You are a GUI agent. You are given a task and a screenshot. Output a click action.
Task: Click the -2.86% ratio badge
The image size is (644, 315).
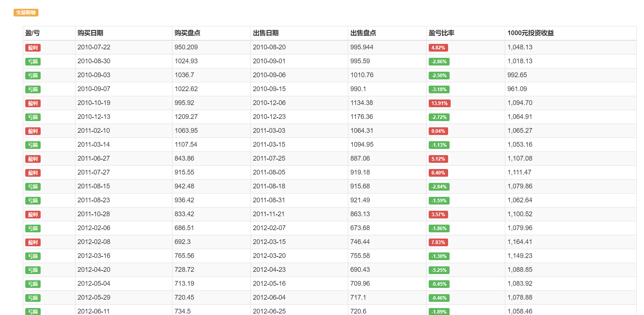coord(439,61)
